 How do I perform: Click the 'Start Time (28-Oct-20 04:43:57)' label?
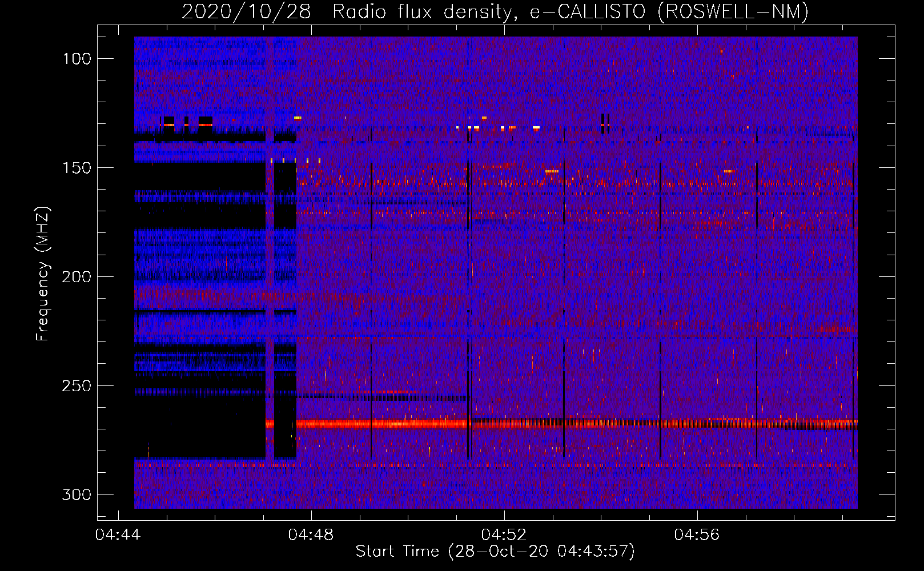tap(495, 552)
